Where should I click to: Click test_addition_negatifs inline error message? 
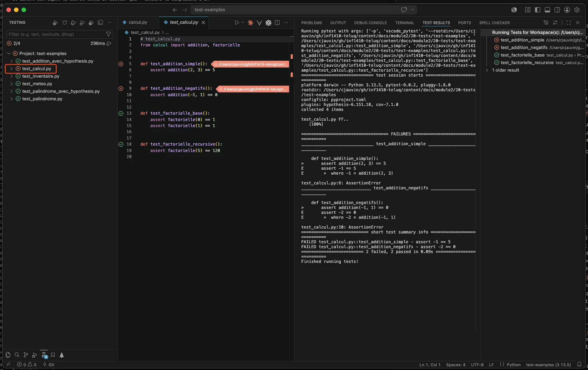point(253,89)
